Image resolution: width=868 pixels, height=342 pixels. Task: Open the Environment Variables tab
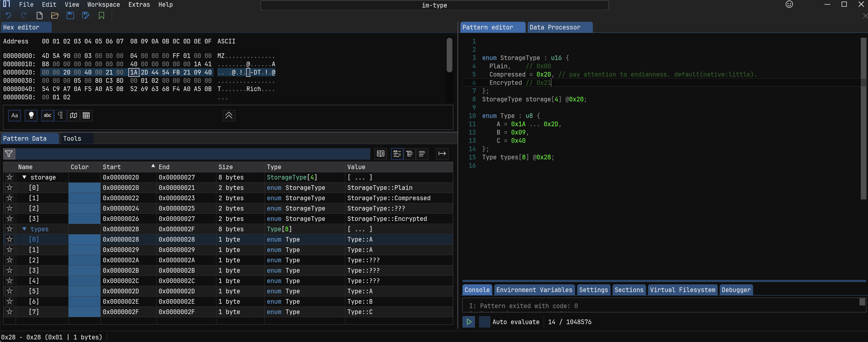[534, 290]
